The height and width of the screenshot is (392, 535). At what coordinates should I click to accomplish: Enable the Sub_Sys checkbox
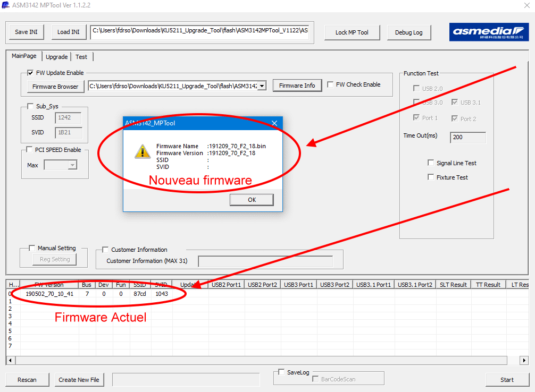[x=30, y=106]
